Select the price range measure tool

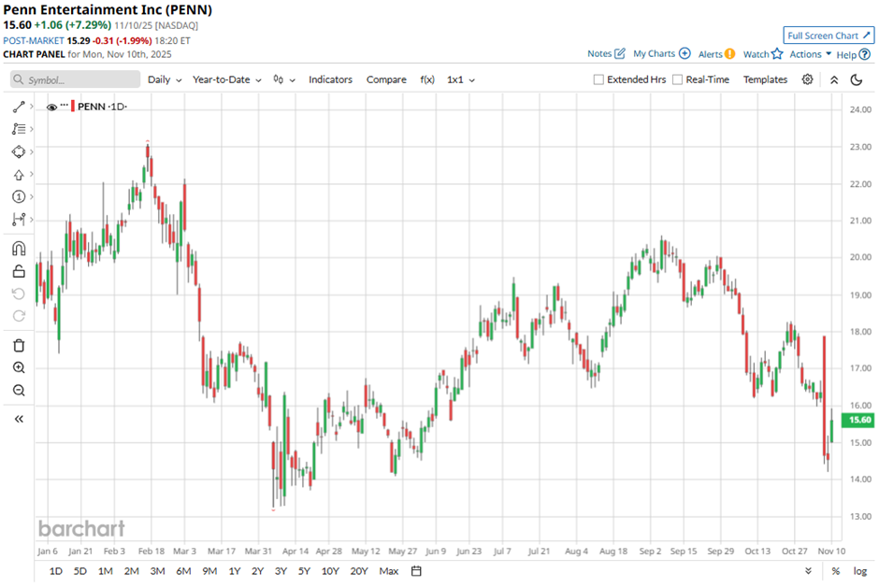click(19, 219)
